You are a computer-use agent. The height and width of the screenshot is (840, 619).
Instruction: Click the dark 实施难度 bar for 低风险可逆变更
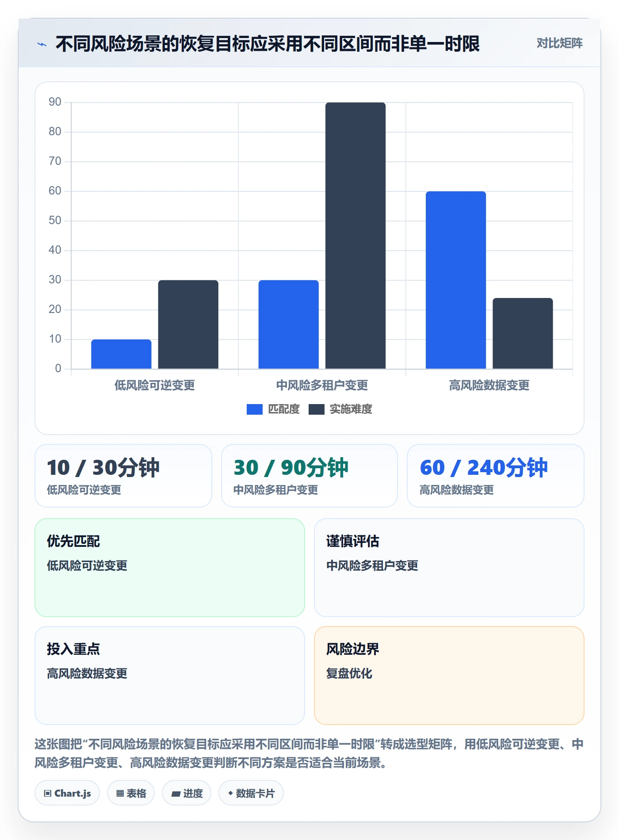(188, 324)
